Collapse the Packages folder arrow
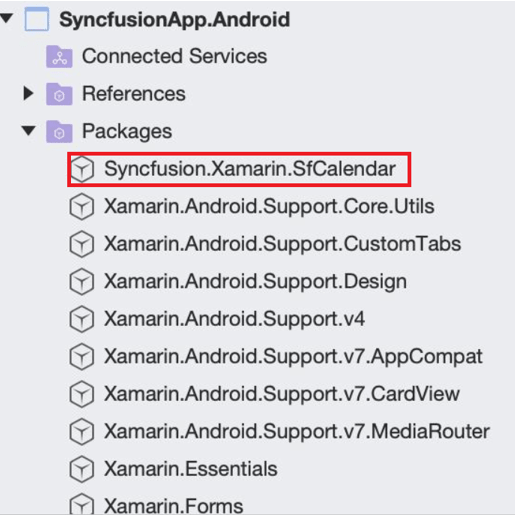The height and width of the screenshot is (515, 515). pos(29,130)
